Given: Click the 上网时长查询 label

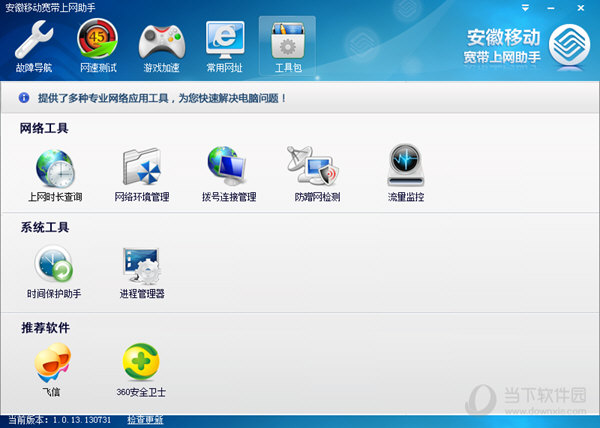Looking at the screenshot, I should 55,197.
